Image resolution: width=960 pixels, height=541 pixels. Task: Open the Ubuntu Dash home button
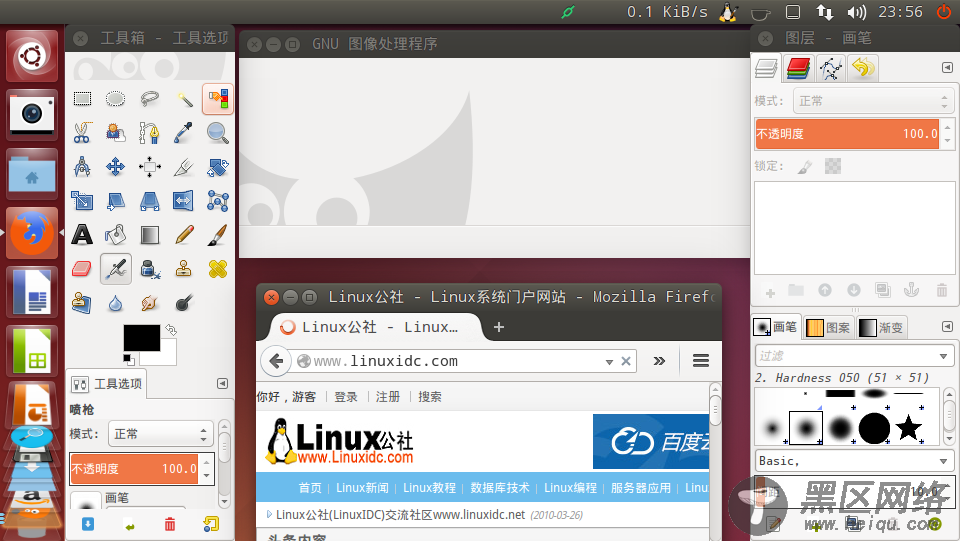pyautogui.click(x=32, y=56)
